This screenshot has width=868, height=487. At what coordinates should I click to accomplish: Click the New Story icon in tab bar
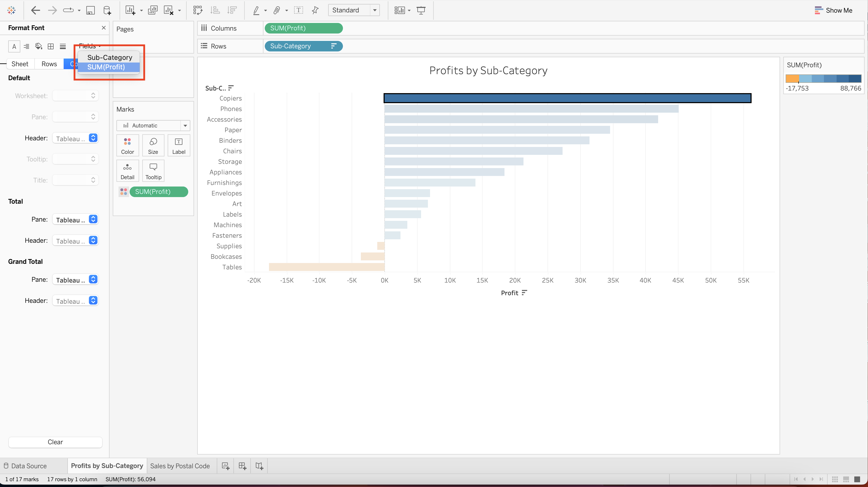click(x=259, y=466)
